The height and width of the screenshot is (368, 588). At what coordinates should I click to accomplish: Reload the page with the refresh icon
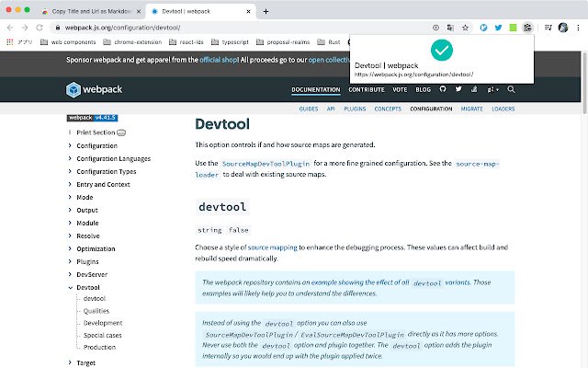tap(40, 28)
